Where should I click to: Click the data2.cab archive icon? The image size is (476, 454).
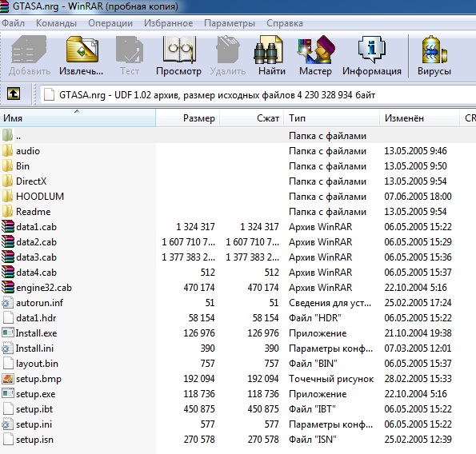click(x=7, y=241)
